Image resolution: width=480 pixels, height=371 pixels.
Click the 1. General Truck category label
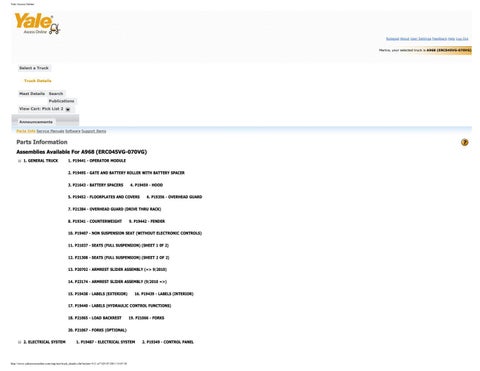click(x=41, y=161)
